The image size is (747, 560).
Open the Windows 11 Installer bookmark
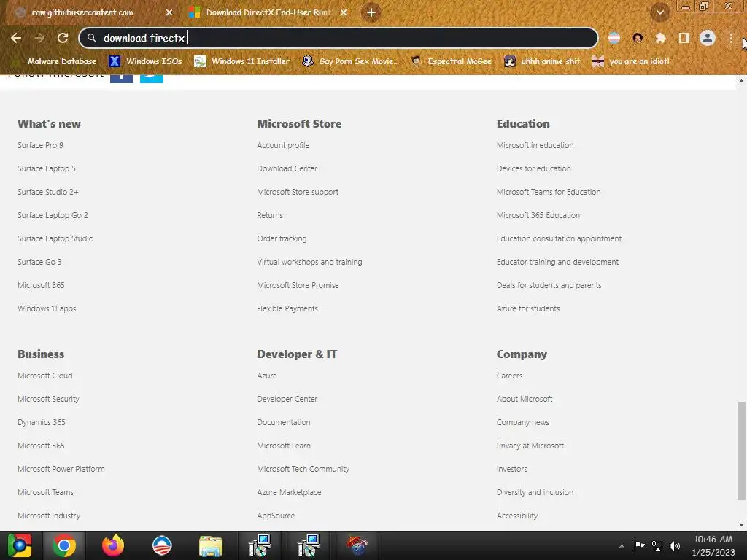coord(242,61)
